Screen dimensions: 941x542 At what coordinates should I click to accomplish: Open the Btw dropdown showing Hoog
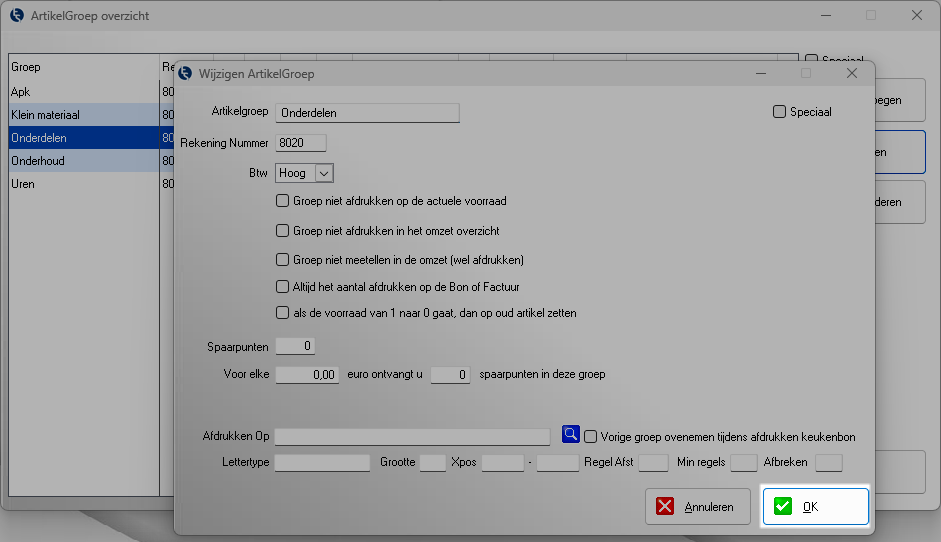(323, 173)
